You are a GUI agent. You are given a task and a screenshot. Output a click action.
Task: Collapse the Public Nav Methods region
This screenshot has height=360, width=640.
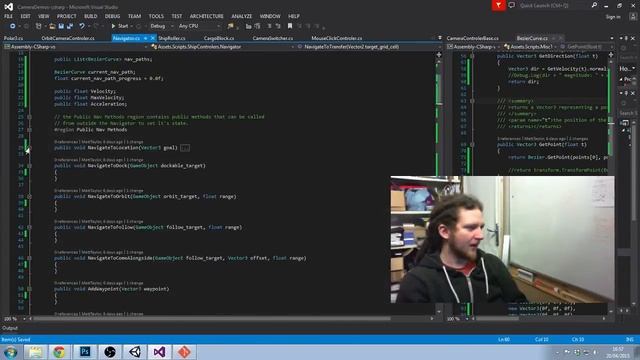(29, 130)
